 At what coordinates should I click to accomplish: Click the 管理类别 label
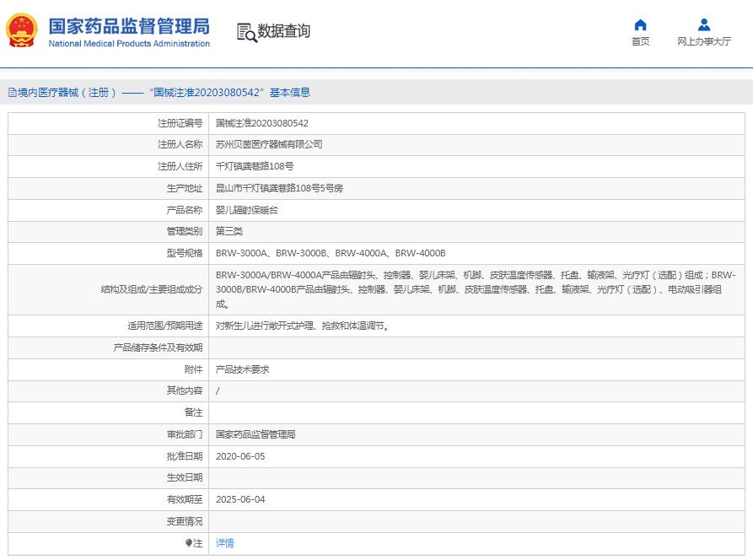point(185,231)
